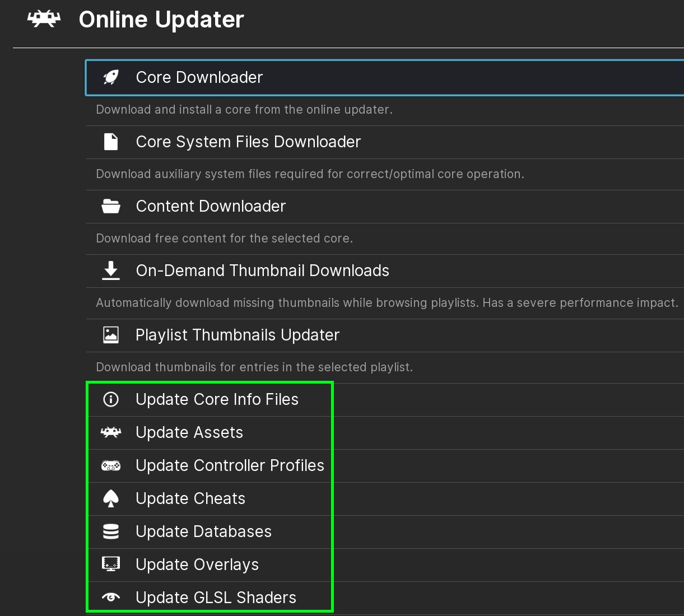Click the invader icon beside Update Assets
This screenshot has width=684, height=616.
click(x=111, y=432)
